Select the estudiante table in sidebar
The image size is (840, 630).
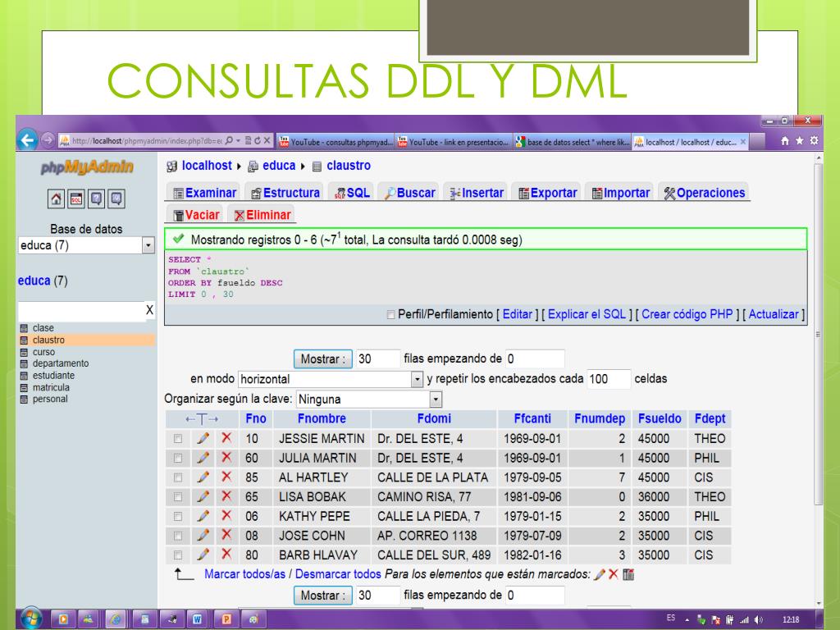(53, 376)
